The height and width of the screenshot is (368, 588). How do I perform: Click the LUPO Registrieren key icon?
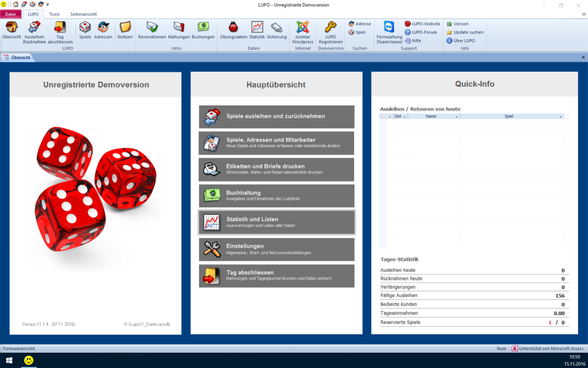click(x=330, y=33)
